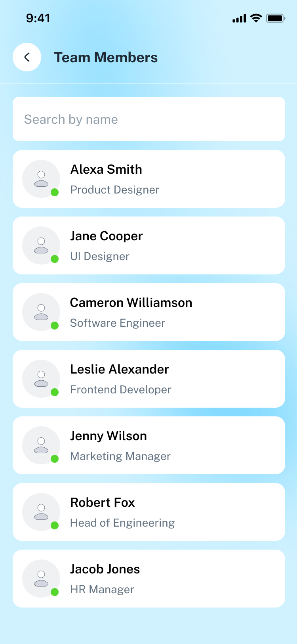The width and height of the screenshot is (297, 644).
Task: Tap the back arrow button
Action: pos(27,57)
